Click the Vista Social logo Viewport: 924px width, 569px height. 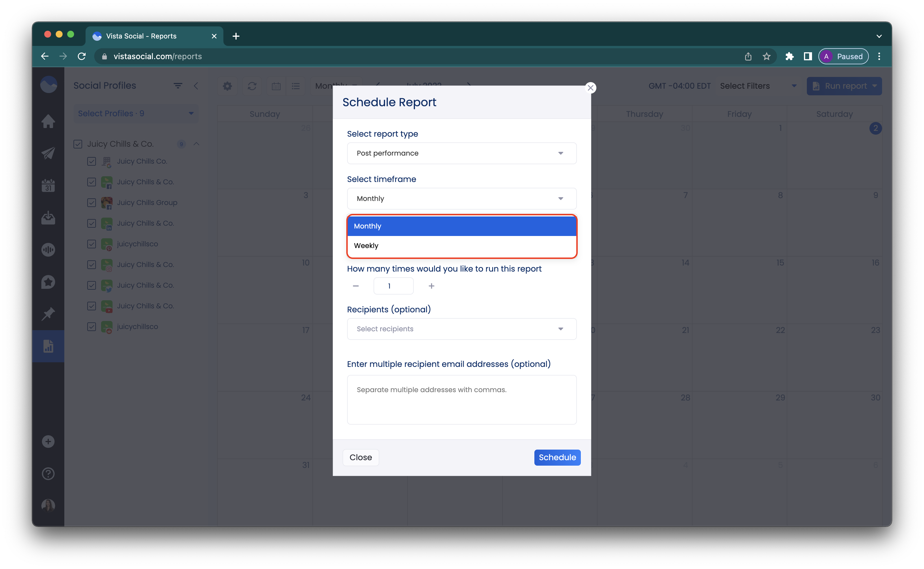pos(49,85)
